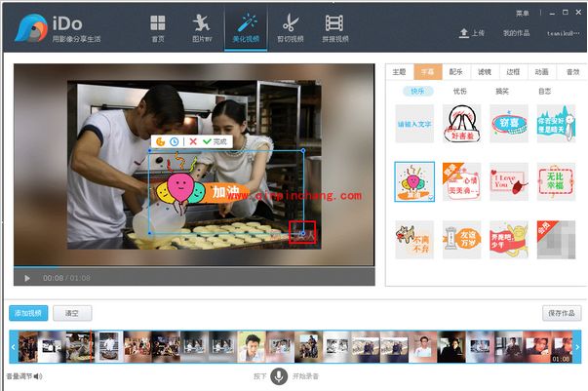Switch to the 滤镜 tab
The height and width of the screenshot is (391, 588).
(x=485, y=71)
